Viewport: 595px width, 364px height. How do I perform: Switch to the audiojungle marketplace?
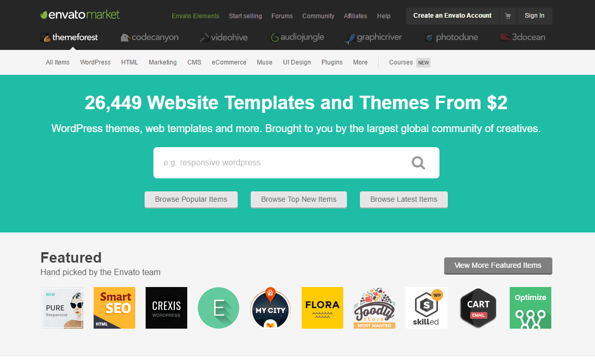point(297,37)
